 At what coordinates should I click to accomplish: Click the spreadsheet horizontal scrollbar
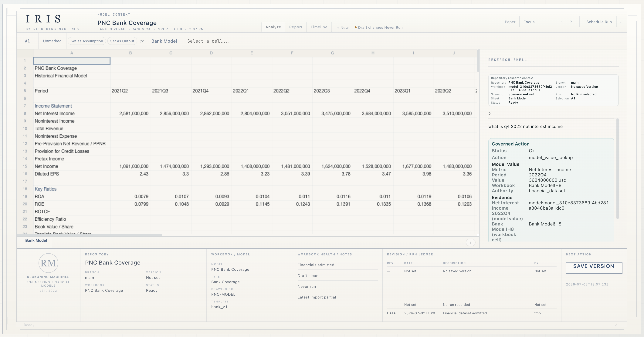[89, 235]
